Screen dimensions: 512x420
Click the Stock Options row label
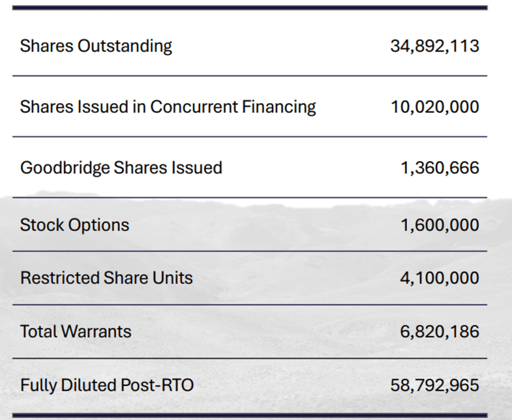pos(74,225)
